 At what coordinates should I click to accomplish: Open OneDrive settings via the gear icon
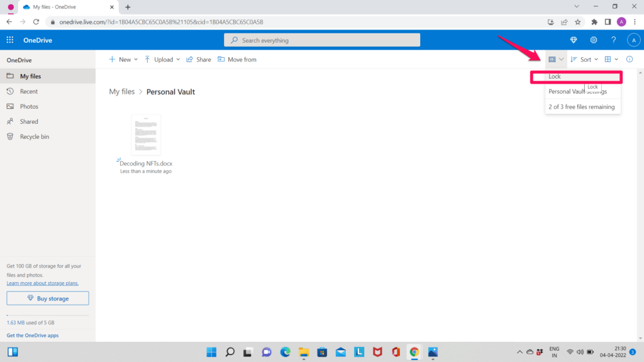point(593,40)
